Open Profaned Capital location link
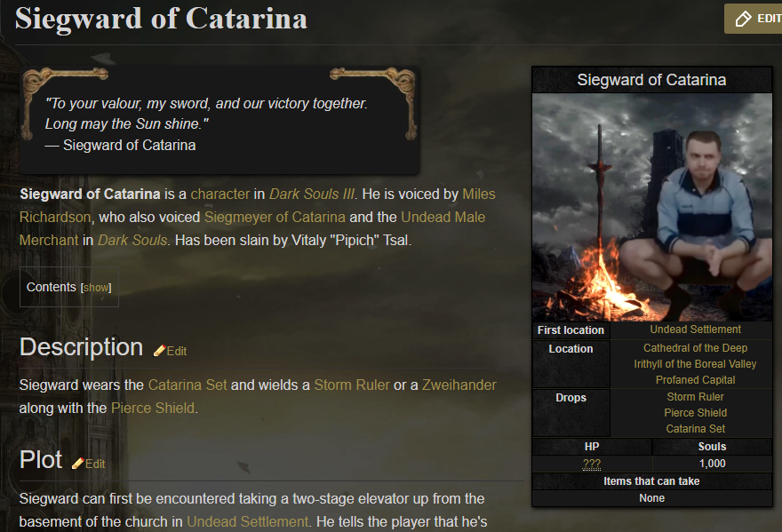 point(695,380)
